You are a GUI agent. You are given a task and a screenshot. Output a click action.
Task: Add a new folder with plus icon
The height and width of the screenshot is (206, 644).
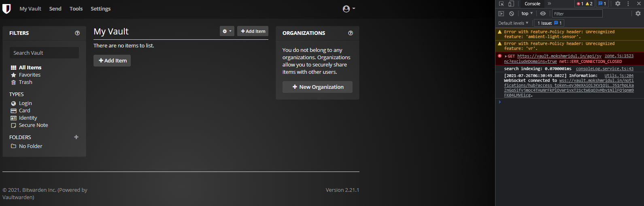(x=76, y=137)
